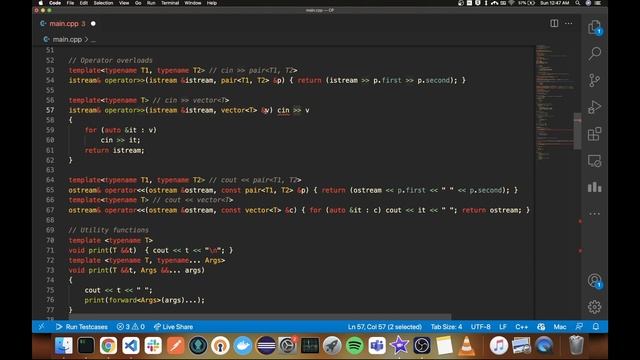Open the Selection menu
640x360 pixels.
coord(103,3)
